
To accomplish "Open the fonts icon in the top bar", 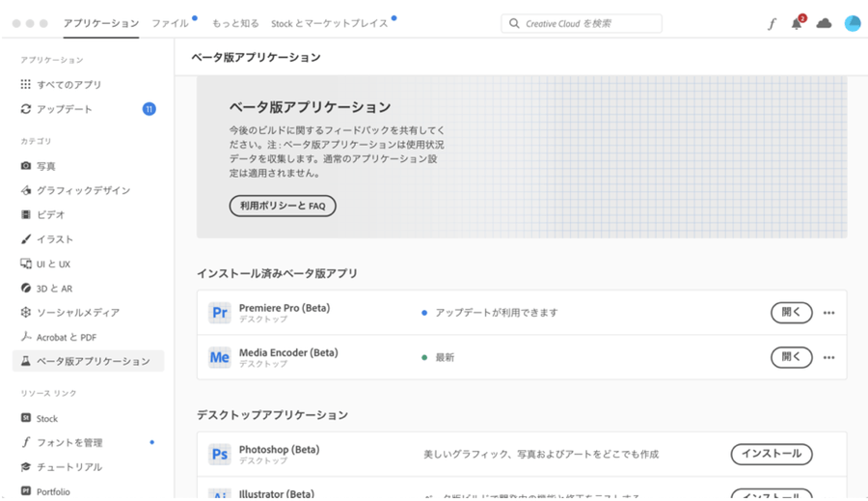I will [772, 24].
